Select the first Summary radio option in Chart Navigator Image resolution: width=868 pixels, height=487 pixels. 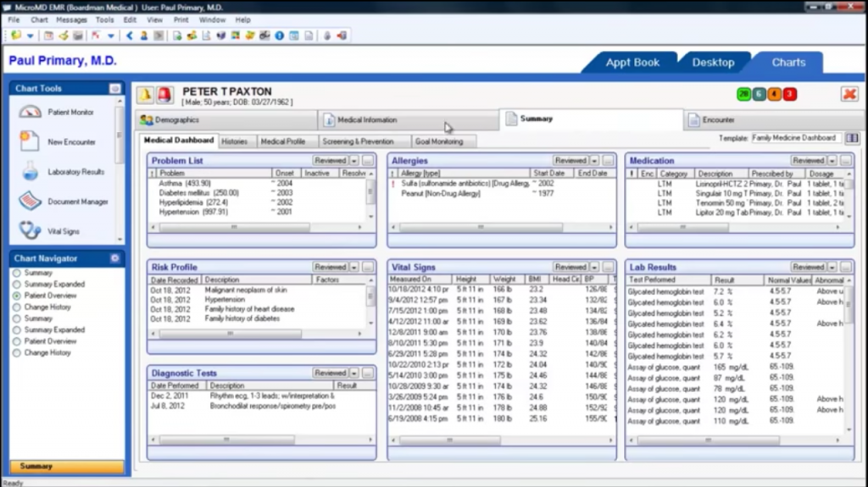pyautogui.click(x=17, y=274)
